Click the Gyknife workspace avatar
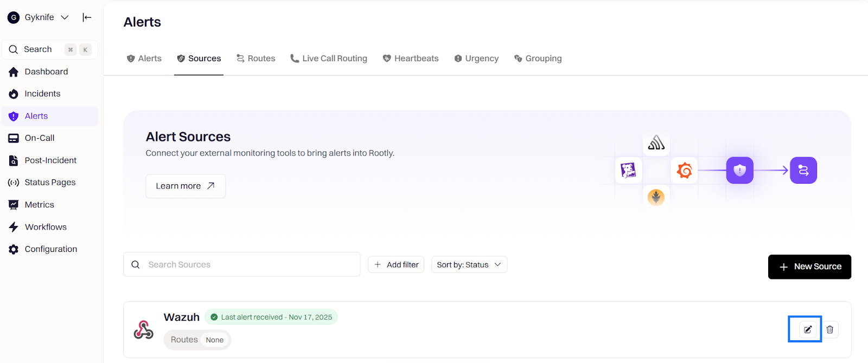868x363 pixels. (x=14, y=17)
